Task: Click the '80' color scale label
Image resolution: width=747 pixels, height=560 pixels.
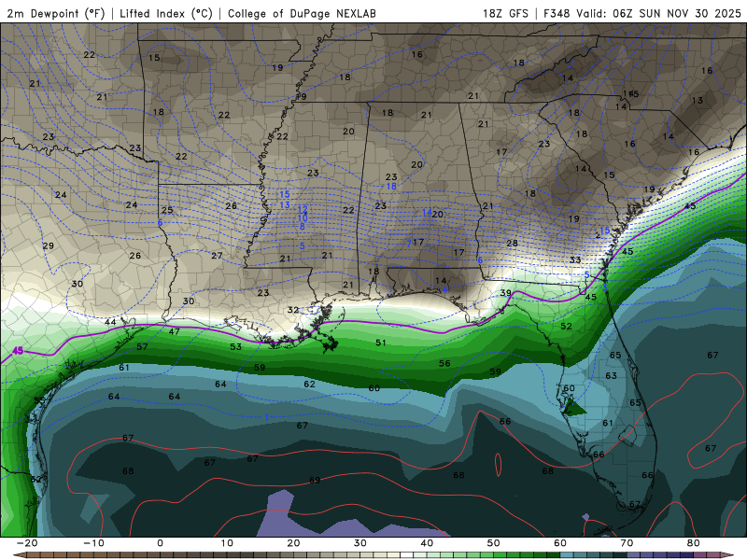Action: (x=694, y=543)
